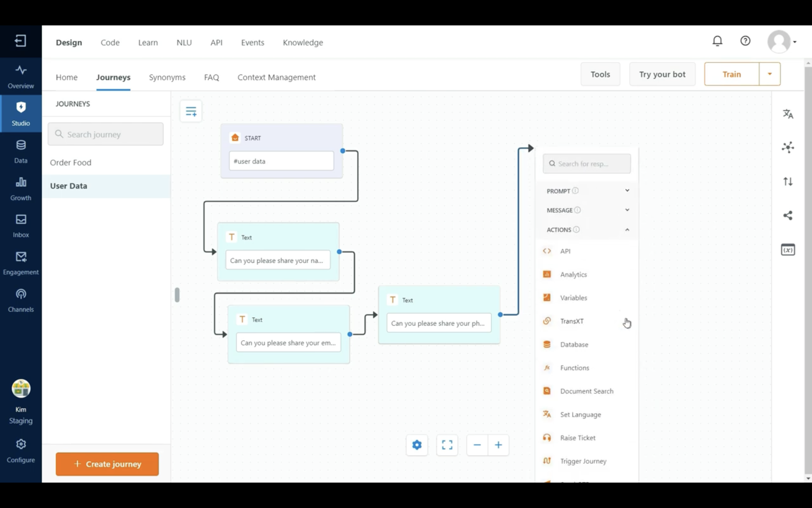Click the Search for response field
This screenshot has height=508, width=812.
point(586,164)
